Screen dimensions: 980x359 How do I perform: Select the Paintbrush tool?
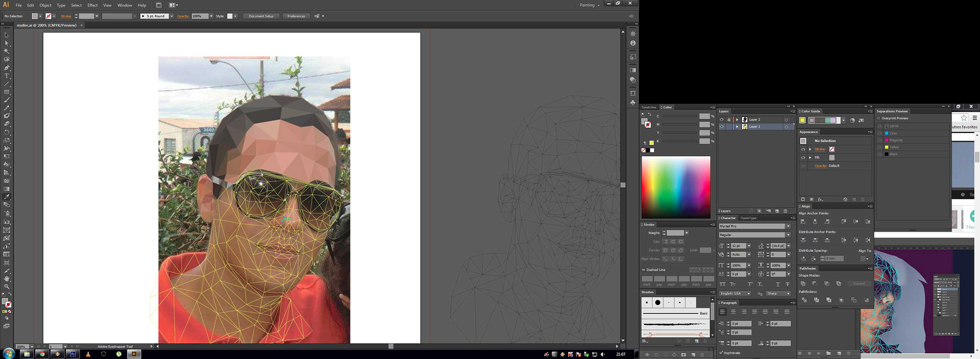(x=7, y=100)
